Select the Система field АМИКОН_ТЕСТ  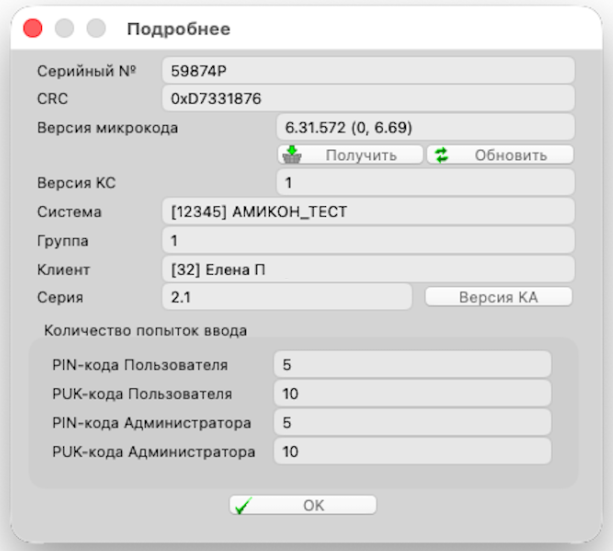(x=368, y=212)
